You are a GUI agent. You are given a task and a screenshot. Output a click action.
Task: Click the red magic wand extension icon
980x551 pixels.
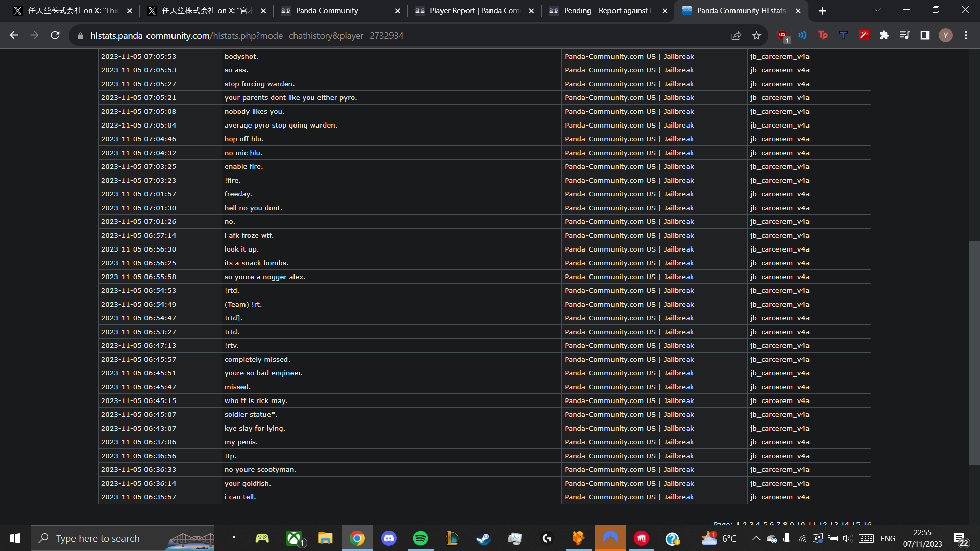tap(864, 35)
